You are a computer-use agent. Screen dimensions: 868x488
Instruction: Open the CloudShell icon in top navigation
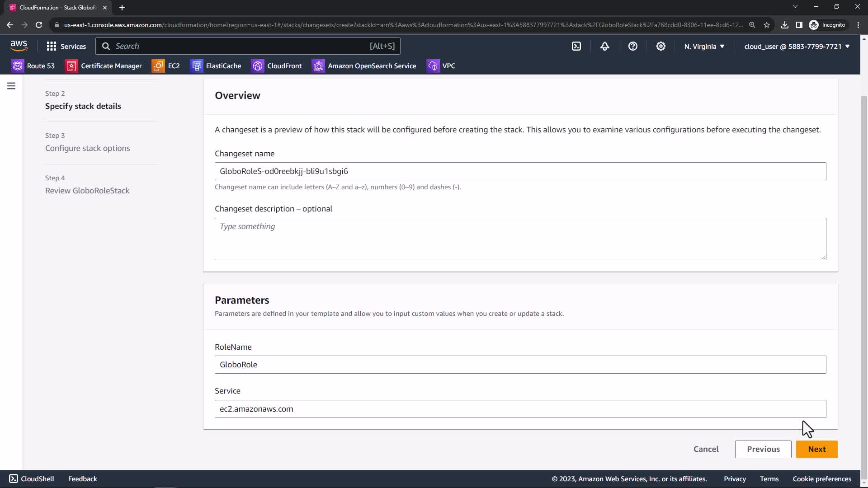tap(576, 46)
